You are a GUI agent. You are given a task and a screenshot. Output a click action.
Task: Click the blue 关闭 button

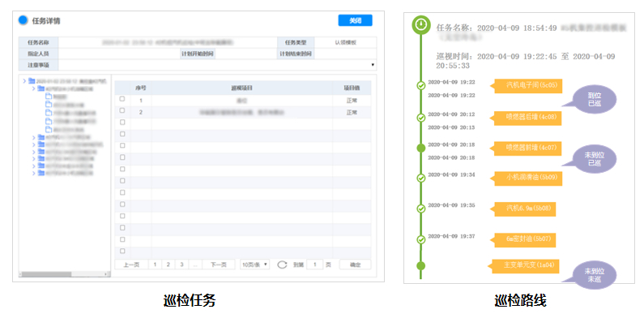[355, 20]
